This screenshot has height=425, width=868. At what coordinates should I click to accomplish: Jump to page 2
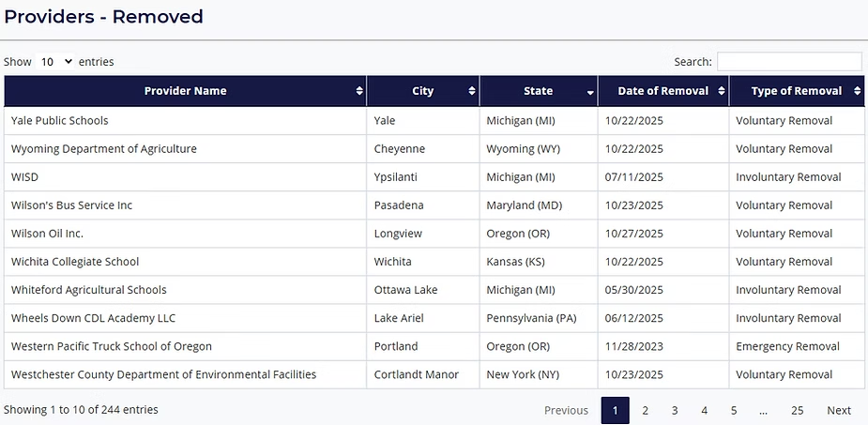click(x=645, y=410)
